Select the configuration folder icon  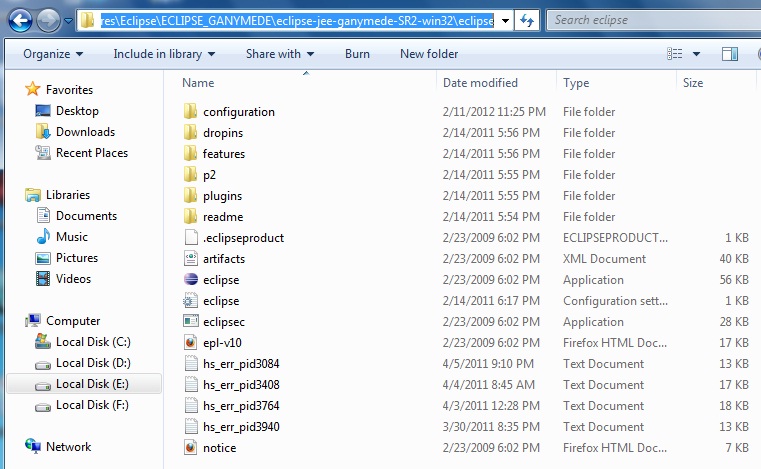click(x=191, y=111)
